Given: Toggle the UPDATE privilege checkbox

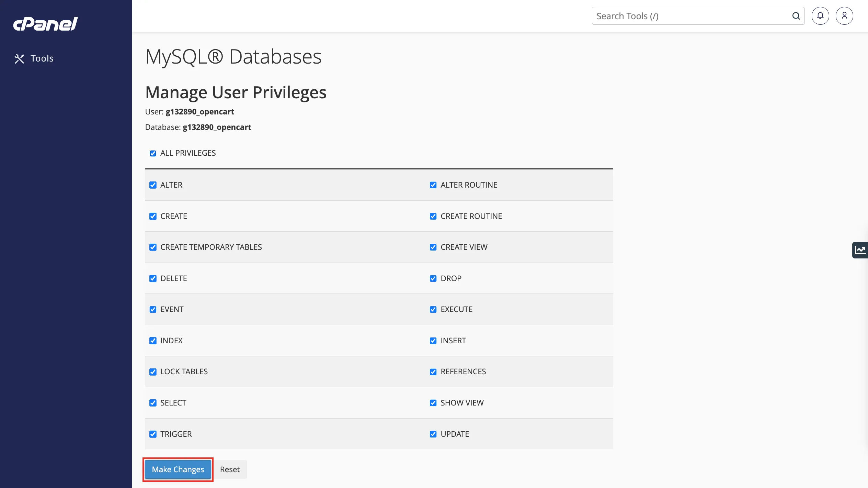Looking at the screenshot, I should [x=433, y=434].
